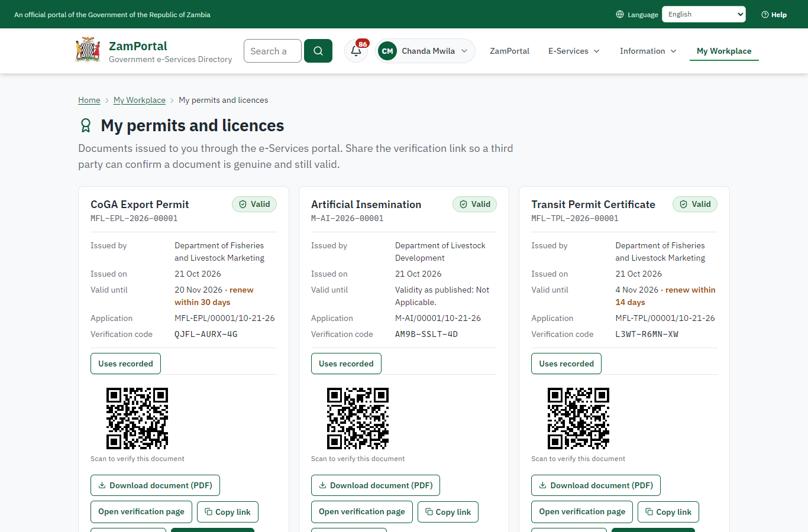Viewport: 808px width, 532px height.
Task: Click the Transit Permit Certificate QR code
Action: click(578, 419)
